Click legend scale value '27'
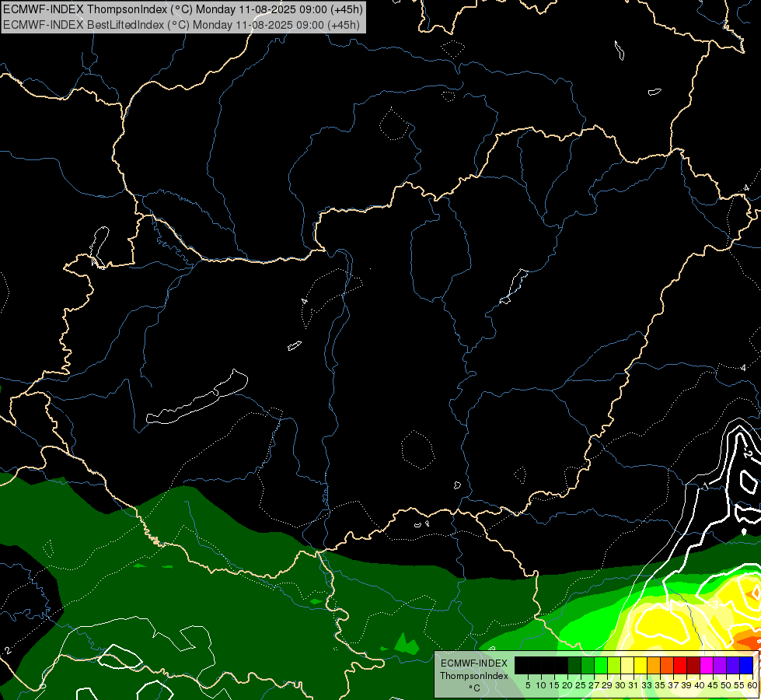 click(x=594, y=685)
